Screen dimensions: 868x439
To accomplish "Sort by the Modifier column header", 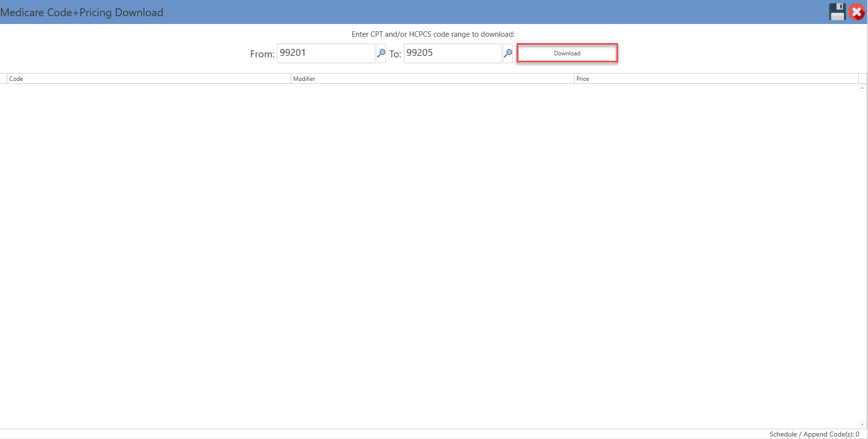I will click(432, 78).
